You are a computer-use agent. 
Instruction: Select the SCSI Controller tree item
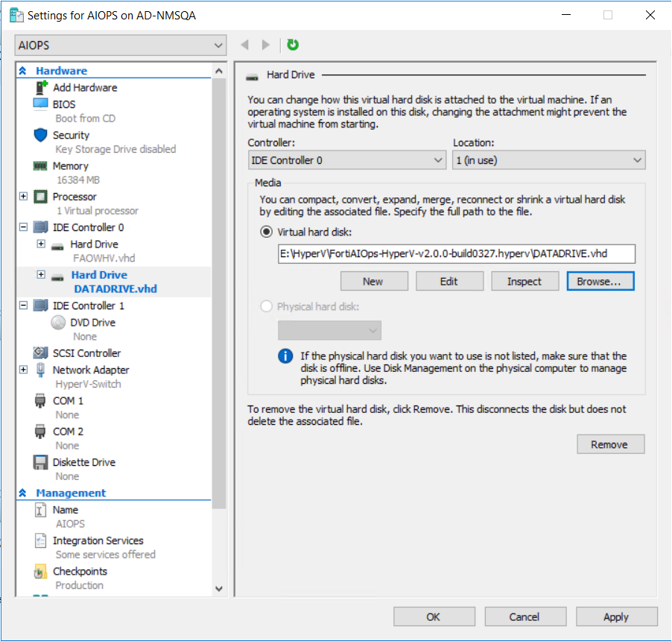86,353
